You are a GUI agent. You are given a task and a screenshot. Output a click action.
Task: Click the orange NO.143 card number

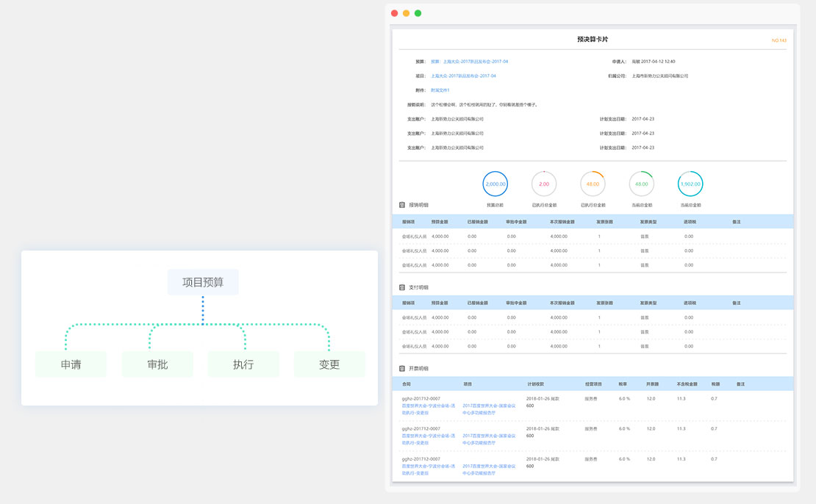(779, 40)
